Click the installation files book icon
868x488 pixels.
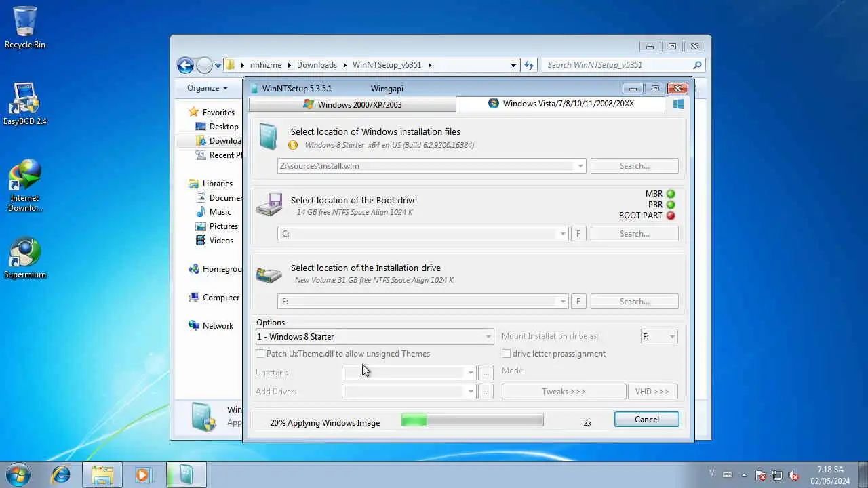tap(269, 138)
